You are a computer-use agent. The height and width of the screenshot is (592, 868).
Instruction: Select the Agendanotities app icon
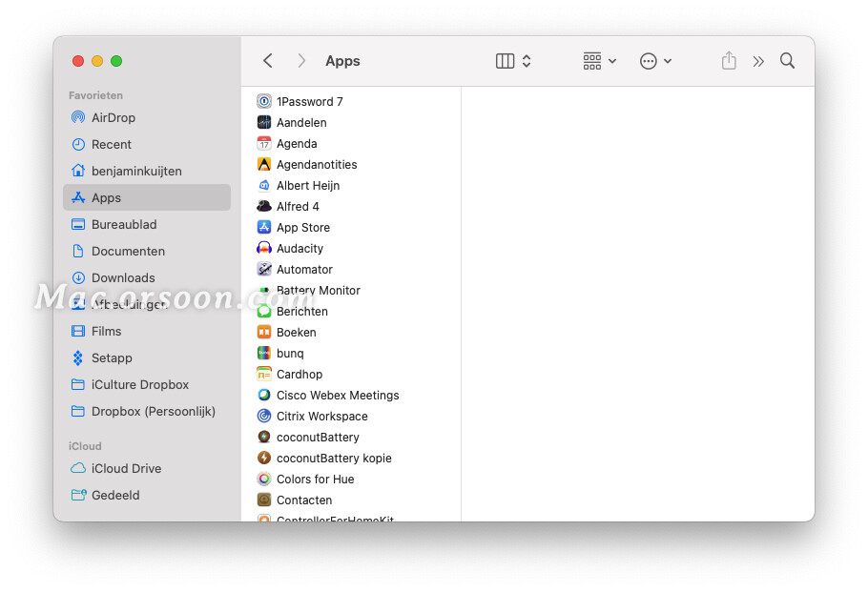(x=264, y=164)
